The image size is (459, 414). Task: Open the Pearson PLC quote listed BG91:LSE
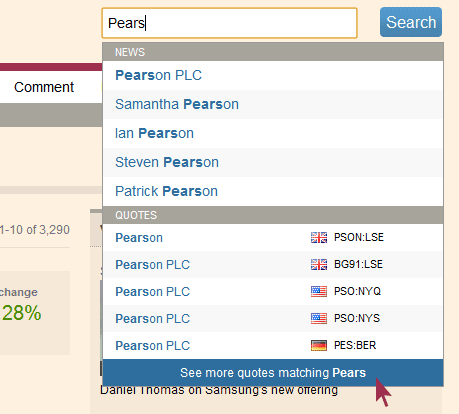click(273, 265)
